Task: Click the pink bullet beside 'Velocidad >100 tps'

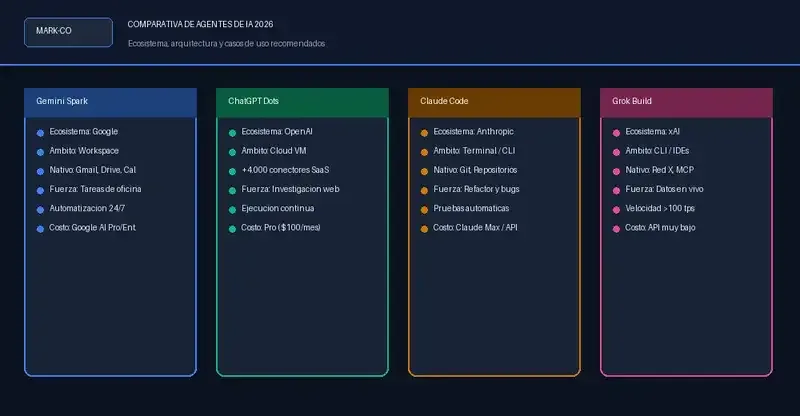Action: (616, 209)
